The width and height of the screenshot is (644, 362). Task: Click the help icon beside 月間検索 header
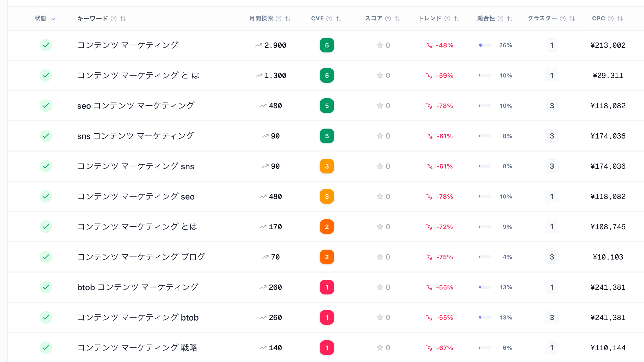tap(278, 19)
